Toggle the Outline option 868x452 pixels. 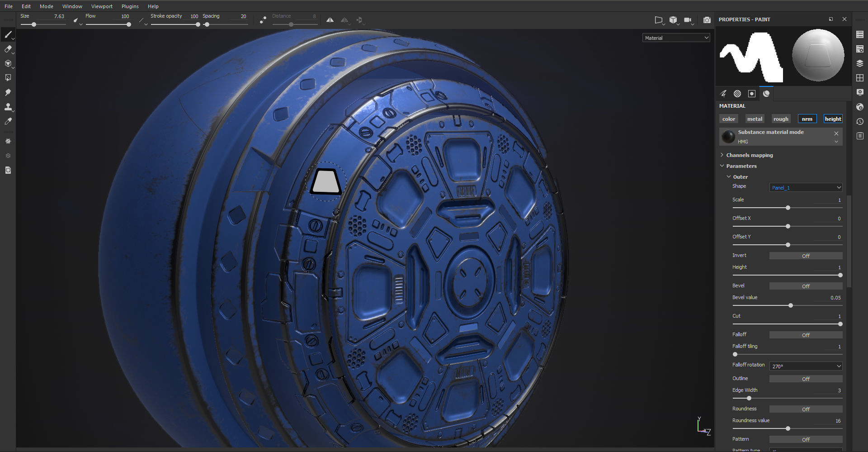pyautogui.click(x=806, y=379)
